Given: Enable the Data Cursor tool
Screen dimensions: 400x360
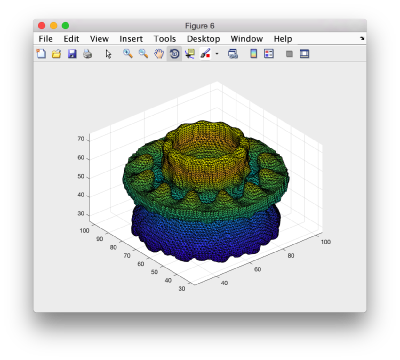Looking at the screenshot, I should tap(190, 54).
